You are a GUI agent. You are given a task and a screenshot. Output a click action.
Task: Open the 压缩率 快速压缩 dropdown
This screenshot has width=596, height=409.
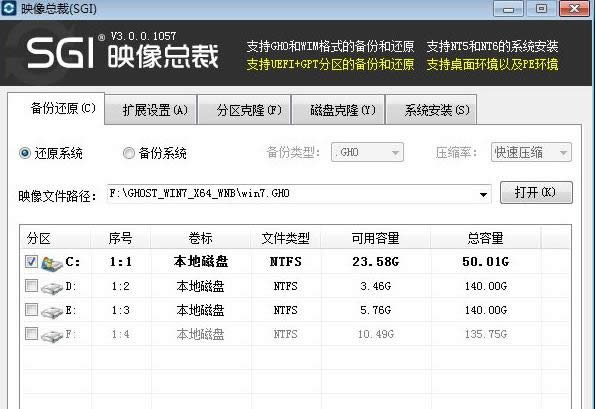coord(531,152)
